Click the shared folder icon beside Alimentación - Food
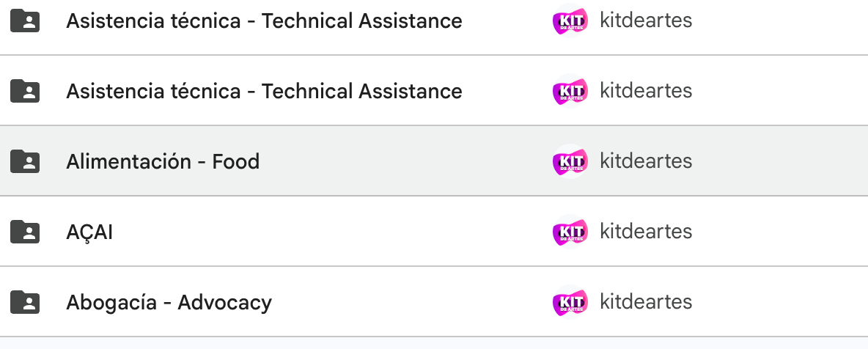The width and height of the screenshot is (868, 349). click(x=25, y=161)
